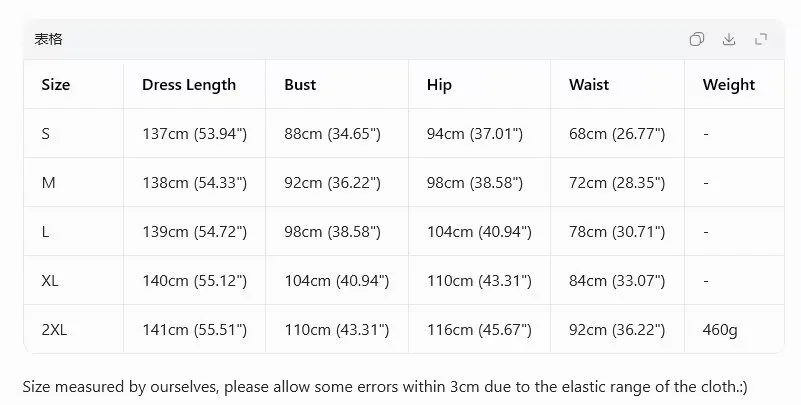Click the download table icon
The image size is (801, 405).
[729, 39]
